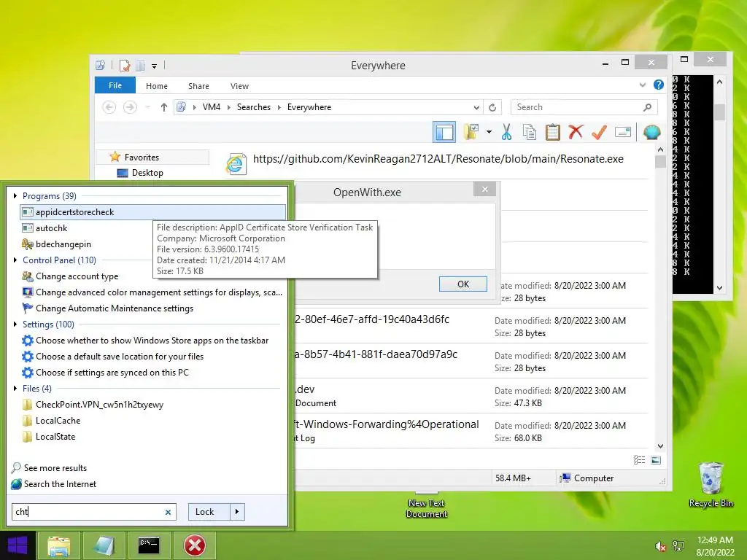747x560 pixels.
Task: Select the autochk program result
Action: 52,228
